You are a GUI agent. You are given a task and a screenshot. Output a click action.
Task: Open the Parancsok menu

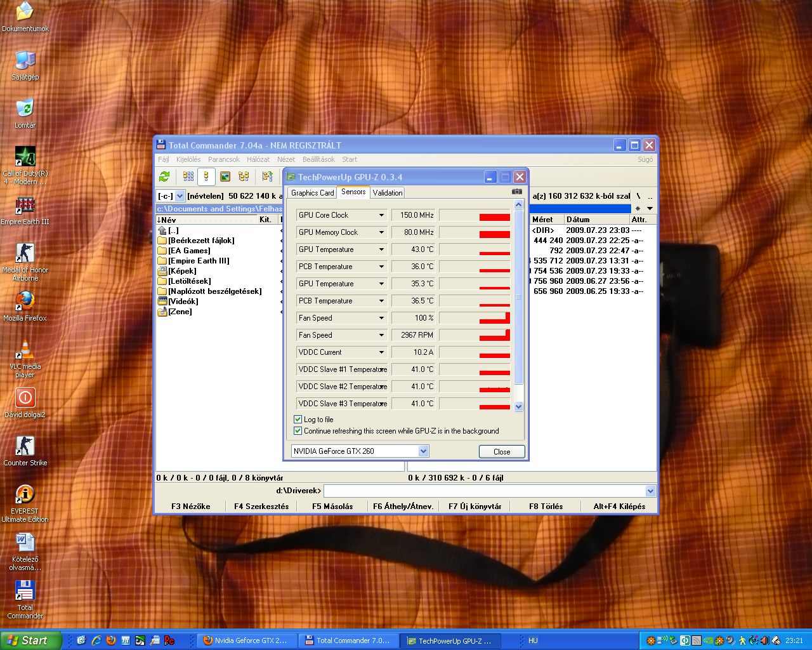(224, 159)
